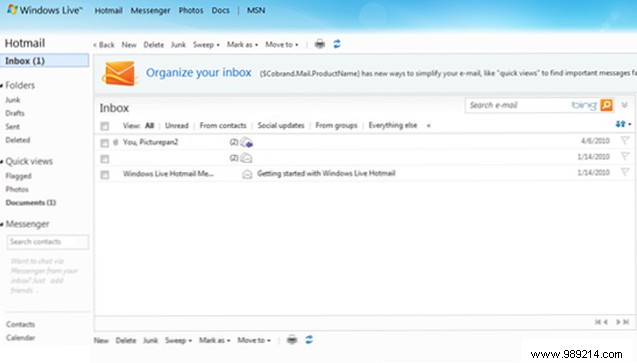Viewport: 637px width, 363px height.
Task: Click the Windows Live logo
Action: tap(45, 10)
